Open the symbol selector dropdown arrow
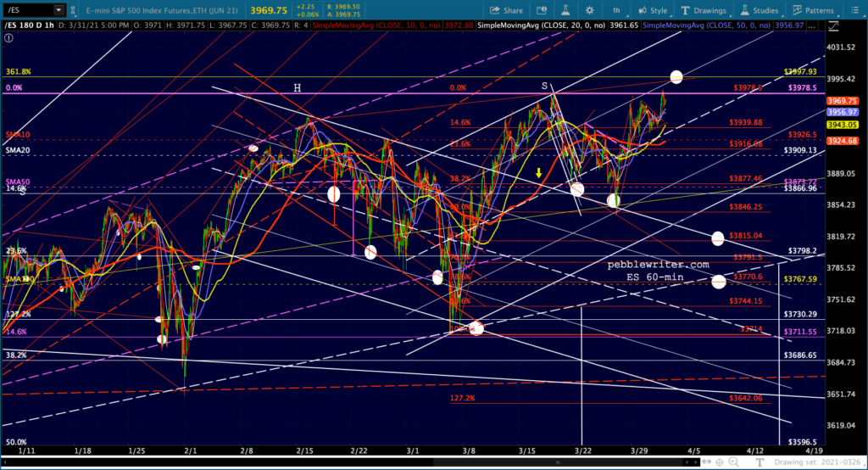The height and width of the screenshot is (470, 868). 58,10
